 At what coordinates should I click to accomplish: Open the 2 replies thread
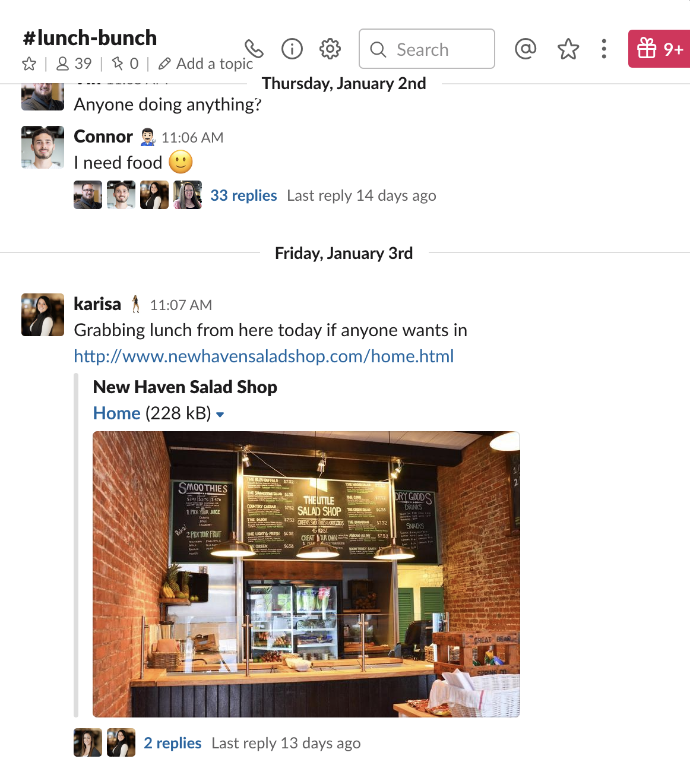tap(173, 743)
